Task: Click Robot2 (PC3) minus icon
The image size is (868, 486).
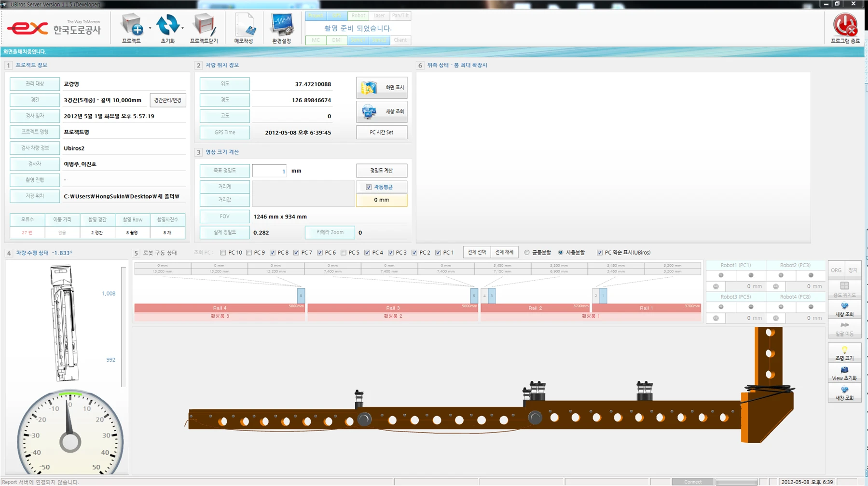Action: pyautogui.click(x=811, y=275)
